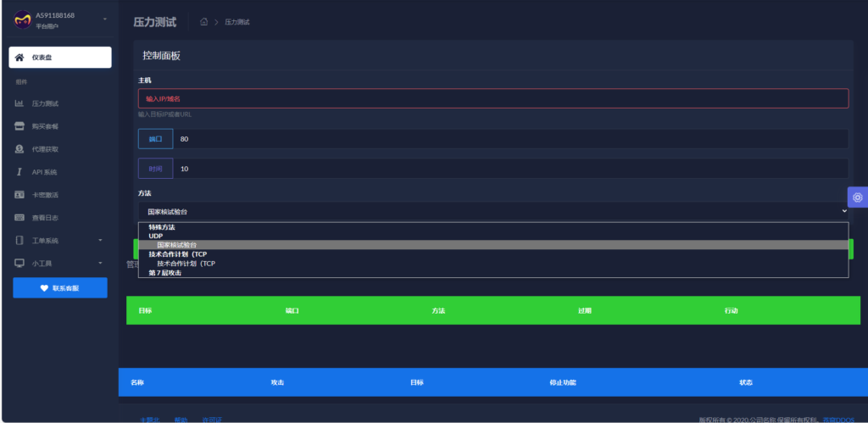The image size is (868, 423).
Task: Open the floating settings gear on right edge
Action: click(858, 198)
